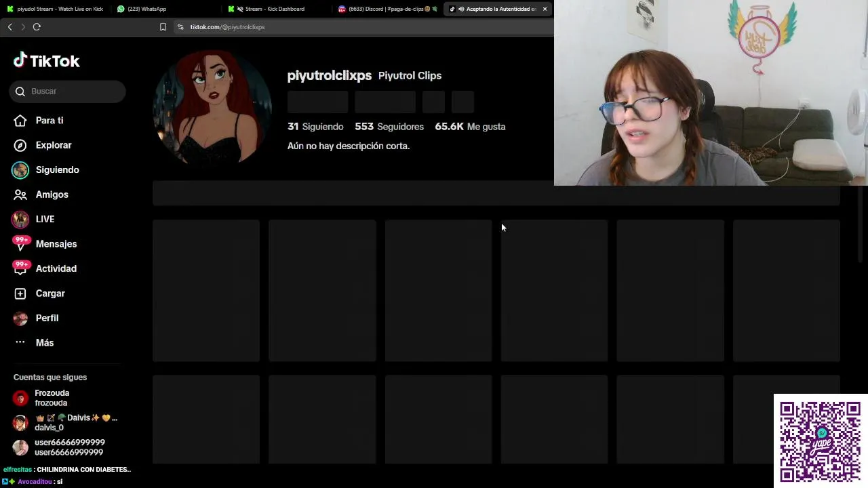Open followed account Frozouda
The width and height of the screenshot is (868, 488).
(52, 398)
